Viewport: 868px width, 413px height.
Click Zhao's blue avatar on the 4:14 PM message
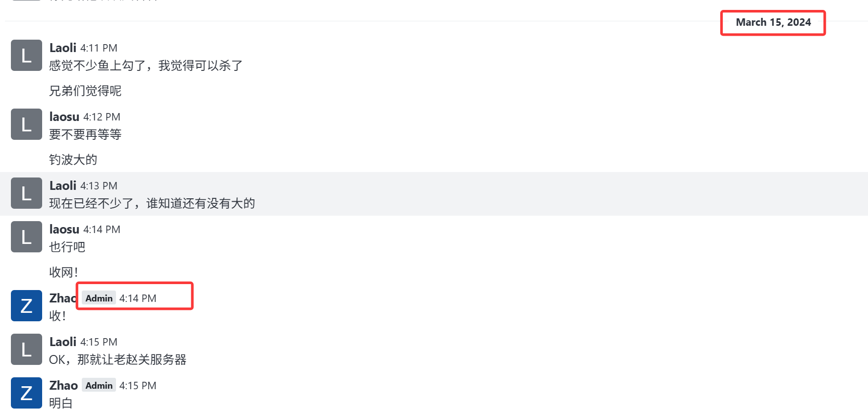pyautogui.click(x=26, y=306)
